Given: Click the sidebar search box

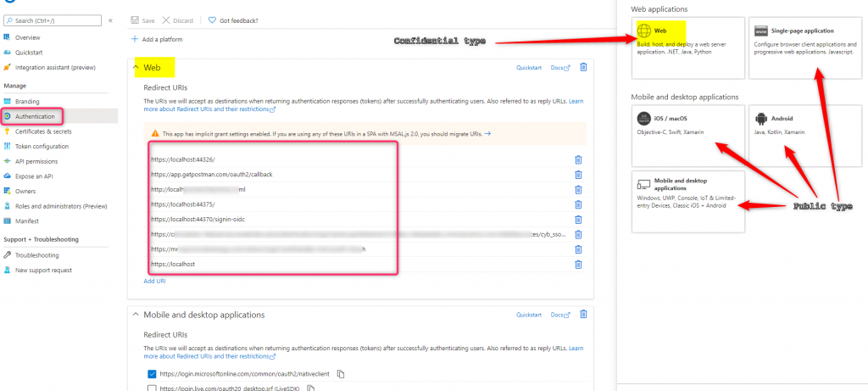Looking at the screenshot, I should tap(53, 20).
